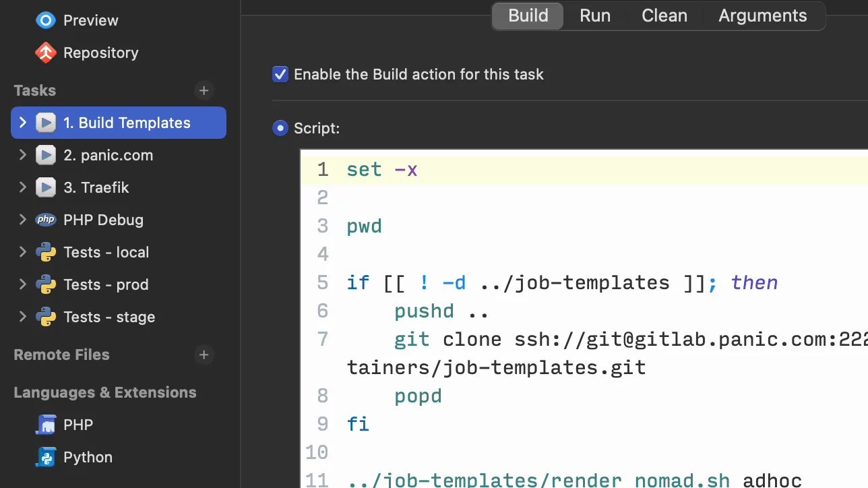Click the Remote Files section header

pos(61,355)
